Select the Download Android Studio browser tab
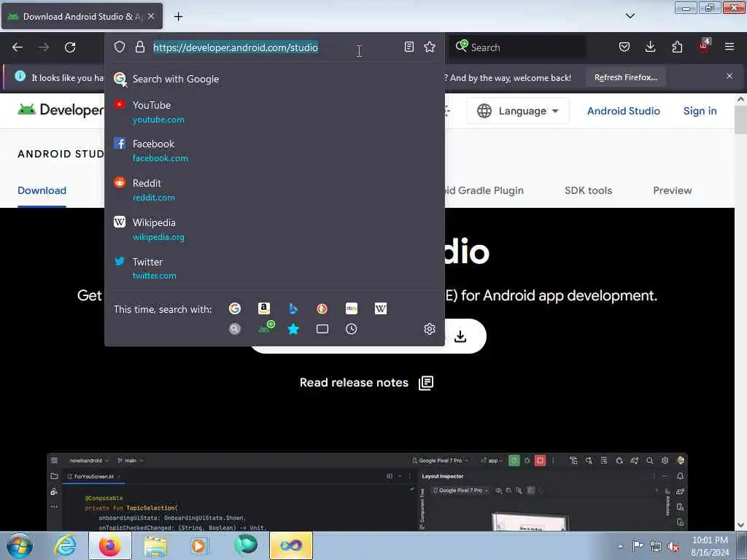This screenshot has width=747, height=560. tap(82, 17)
